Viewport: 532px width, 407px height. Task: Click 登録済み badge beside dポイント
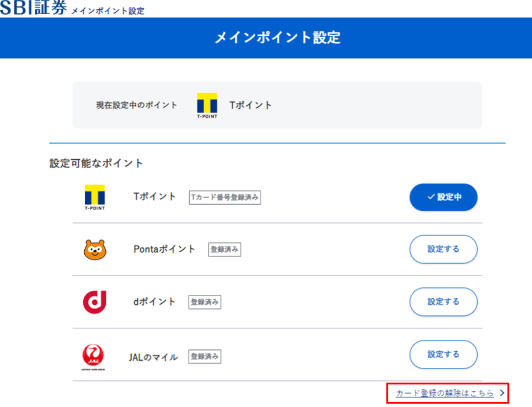point(205,302)
